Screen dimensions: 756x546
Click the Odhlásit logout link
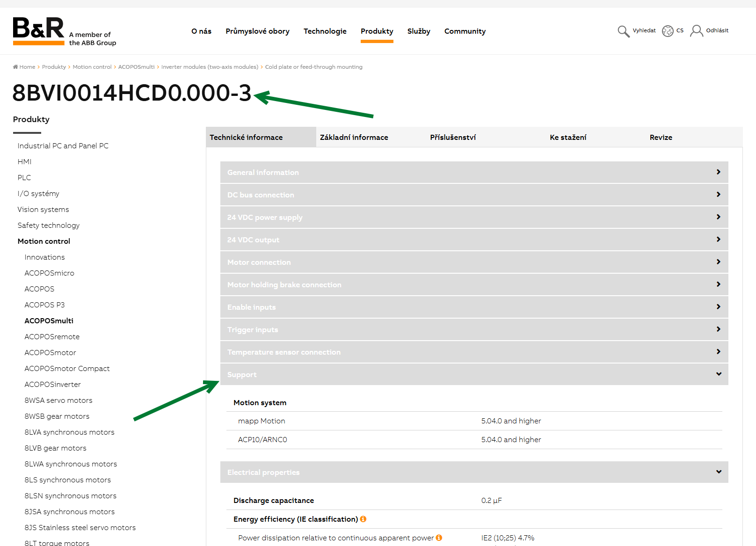coord(717,30)
